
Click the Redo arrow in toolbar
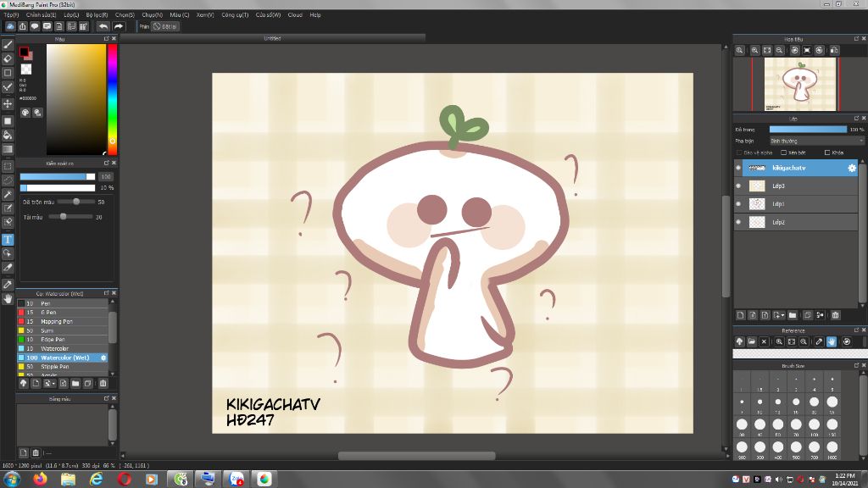(x=118, y=26)
